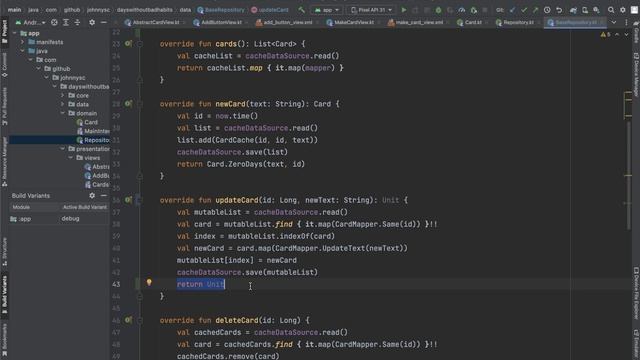
Task: Click override gutter icon at line 46
Action: click(128, 320)
